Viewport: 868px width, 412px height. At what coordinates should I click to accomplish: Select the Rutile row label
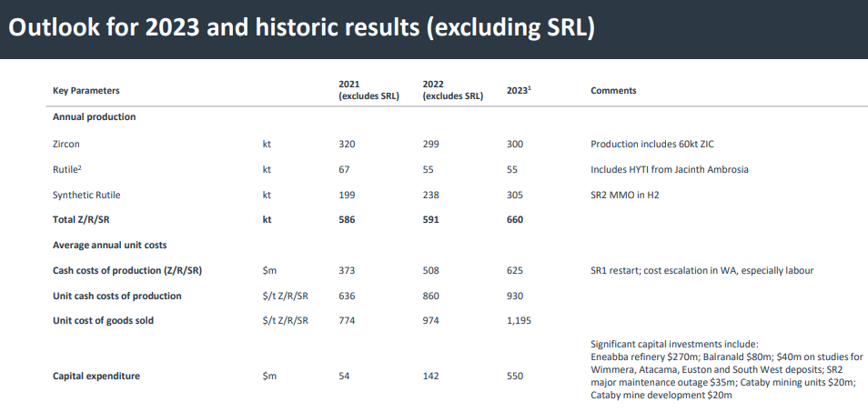pyautogui.click(x=66, y=169)
